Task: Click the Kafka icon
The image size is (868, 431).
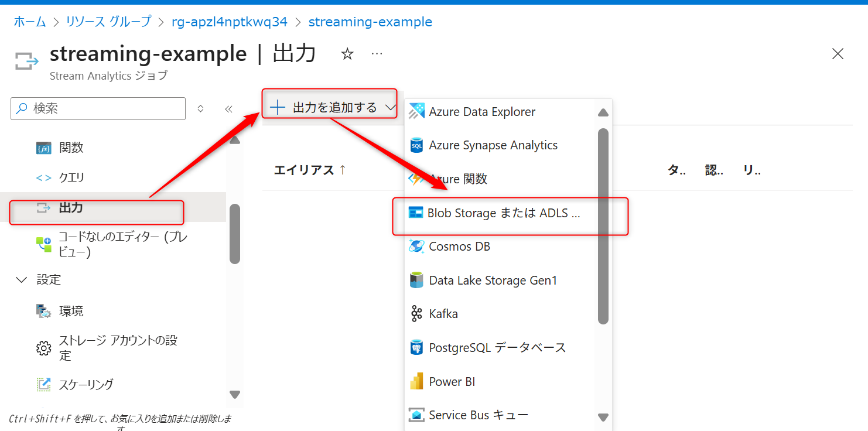Action: point(416,314)
